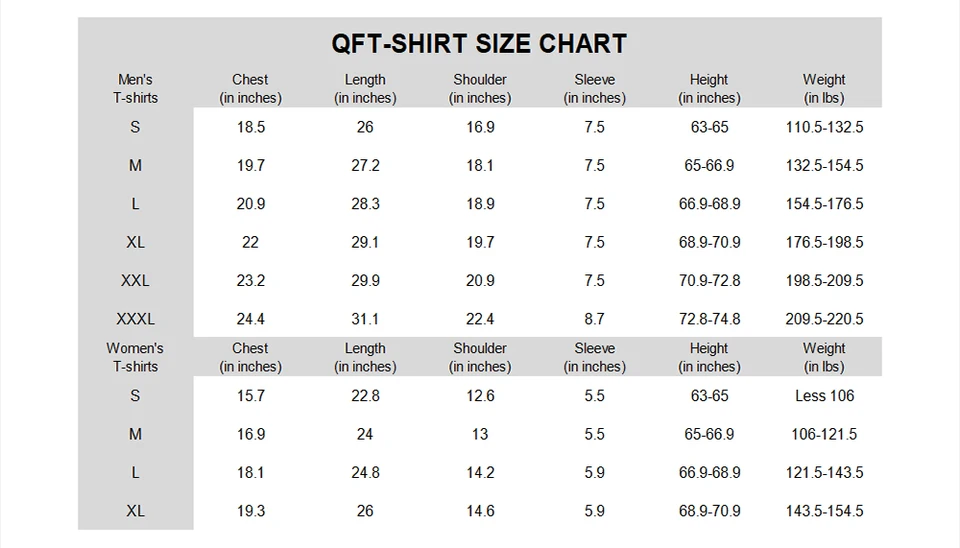Select women's L length value 24.8
The height and width of the screenshot is (548, 960).
[x=365, y=473]
